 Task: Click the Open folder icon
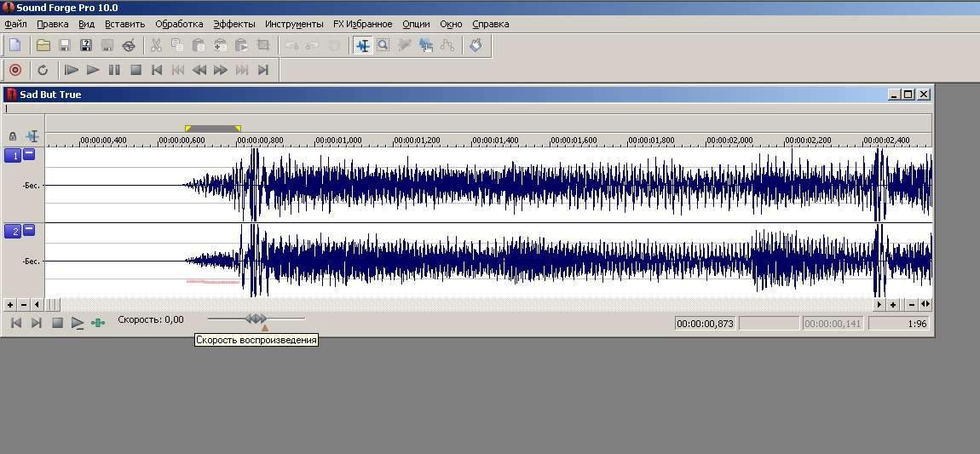[x=43, y=45]
